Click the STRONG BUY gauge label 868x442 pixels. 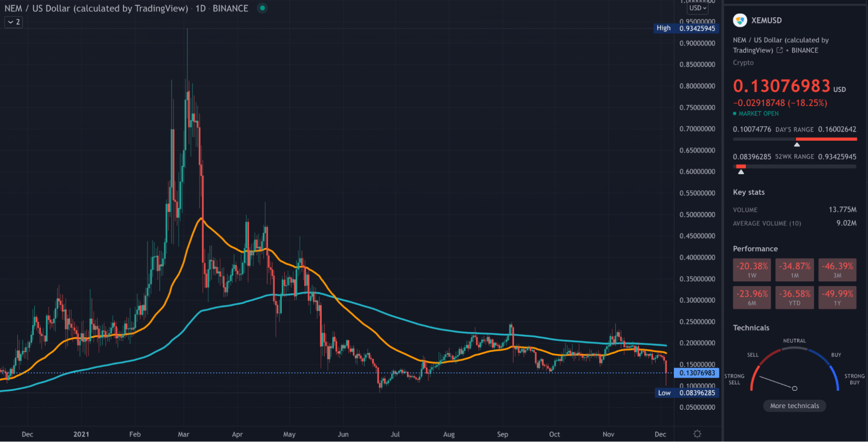pyautogui.click(x=855, y=379)
